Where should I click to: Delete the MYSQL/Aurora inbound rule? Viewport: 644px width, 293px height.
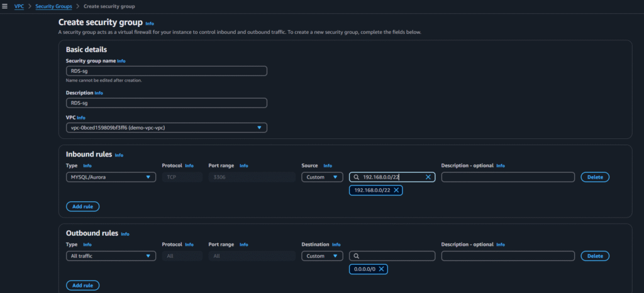595,177
